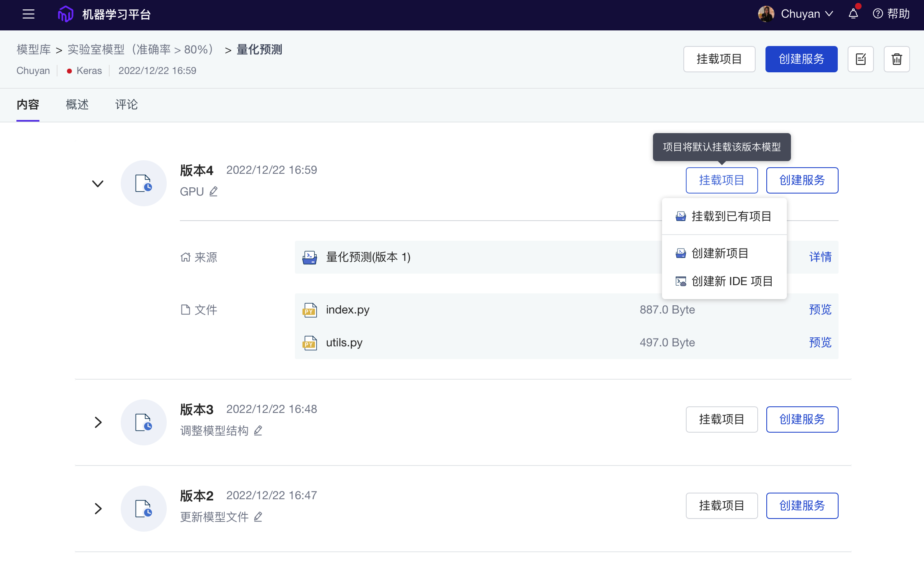Open 版本2 挂载项目 dropdown button
The image size is (924, 567).
[x=722, y=506]
